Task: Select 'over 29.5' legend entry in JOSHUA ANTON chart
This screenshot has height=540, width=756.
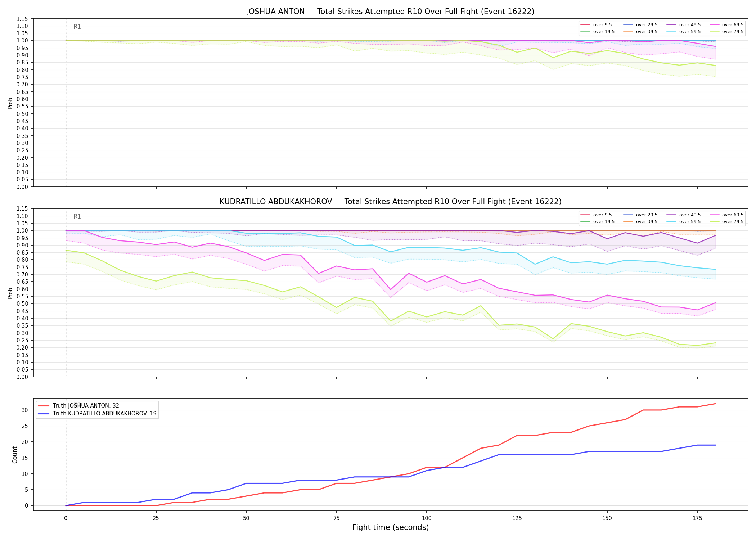Action: click(640, 25)
